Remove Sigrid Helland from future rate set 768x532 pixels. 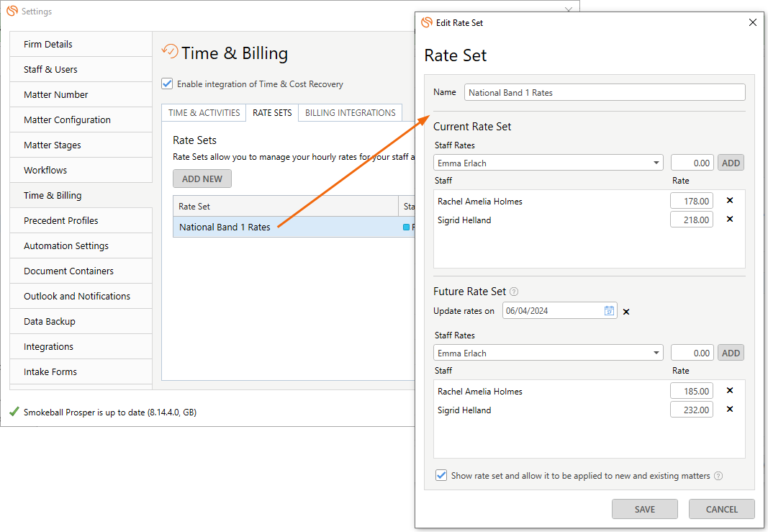729,409
